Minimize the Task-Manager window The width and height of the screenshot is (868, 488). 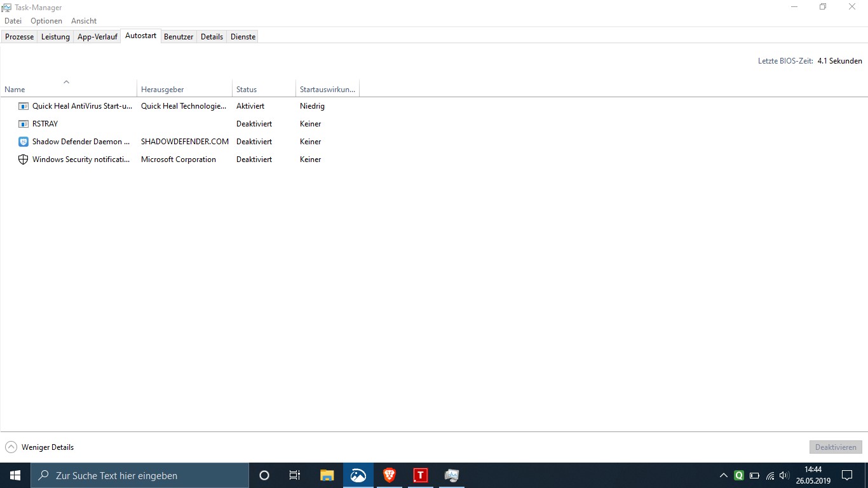click(x=794, y=7)
